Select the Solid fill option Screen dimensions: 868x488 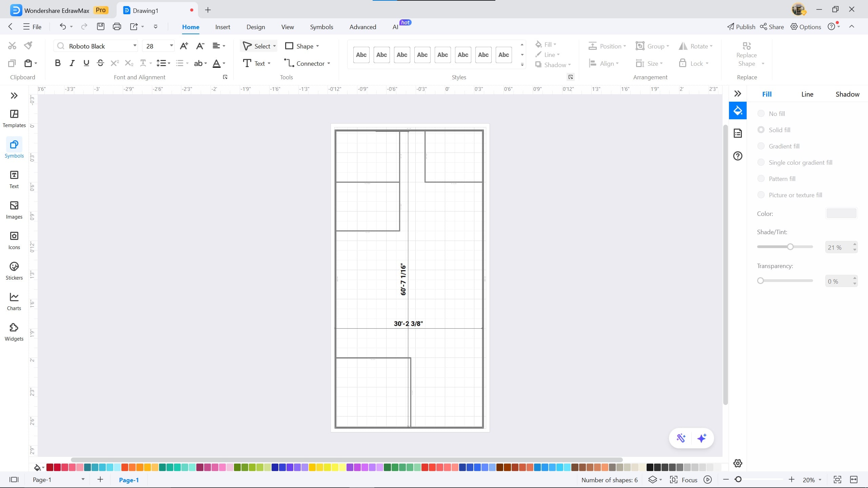pos(761,129)
